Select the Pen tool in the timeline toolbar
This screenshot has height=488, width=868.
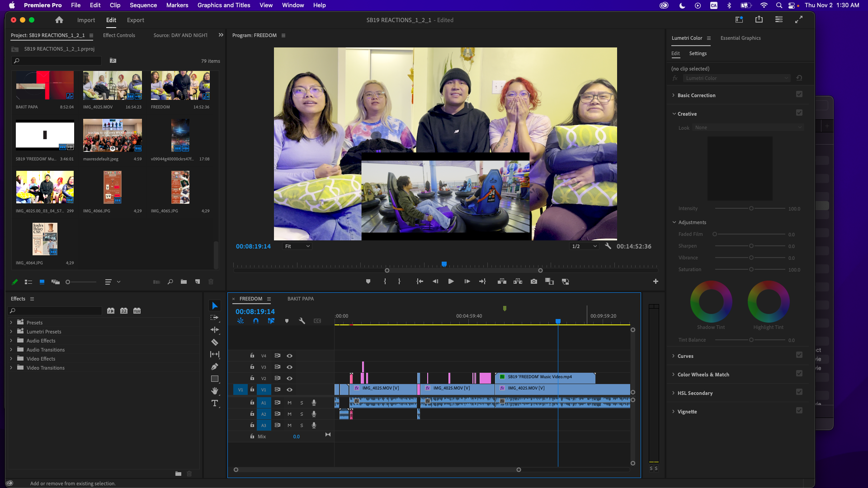pos(215,366)
